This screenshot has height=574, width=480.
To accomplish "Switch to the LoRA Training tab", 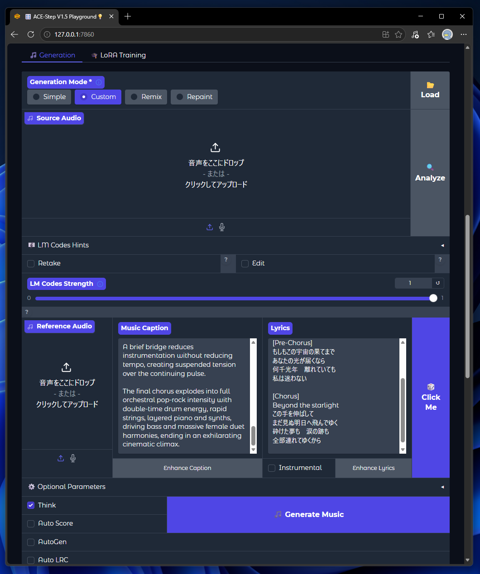I will pos(119,55).
